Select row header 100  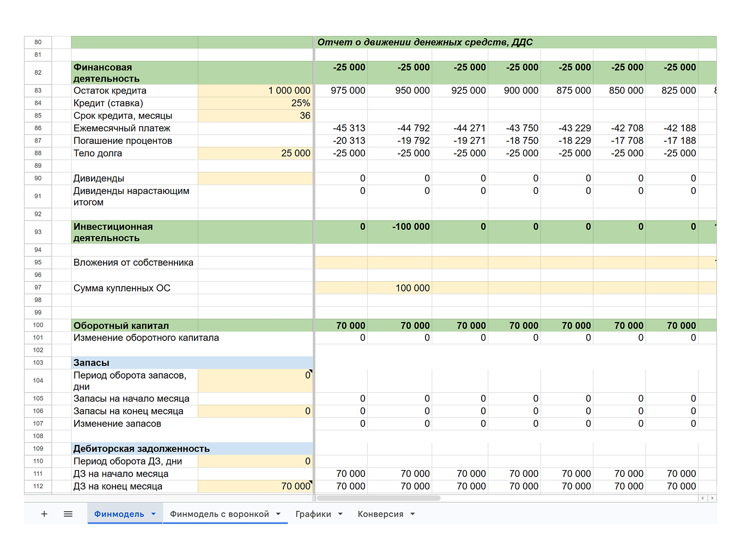click(38, 325)
